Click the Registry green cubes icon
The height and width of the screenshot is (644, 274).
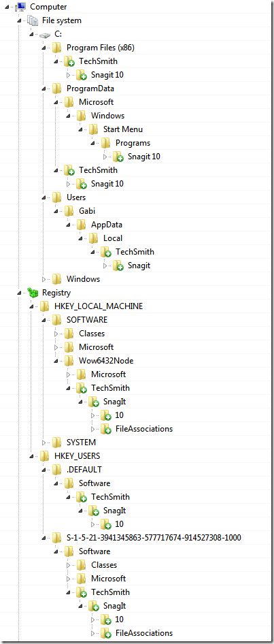[x=33, y=293]
